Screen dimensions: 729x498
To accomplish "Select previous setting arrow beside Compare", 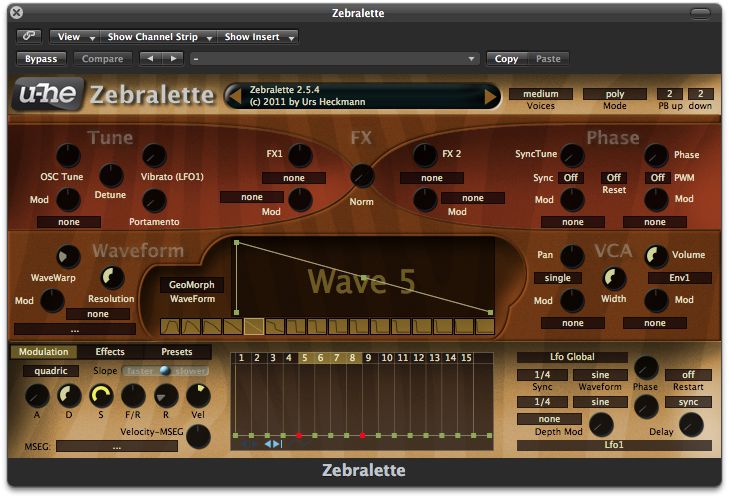I will pyautogui.click(x=150, y=59).
